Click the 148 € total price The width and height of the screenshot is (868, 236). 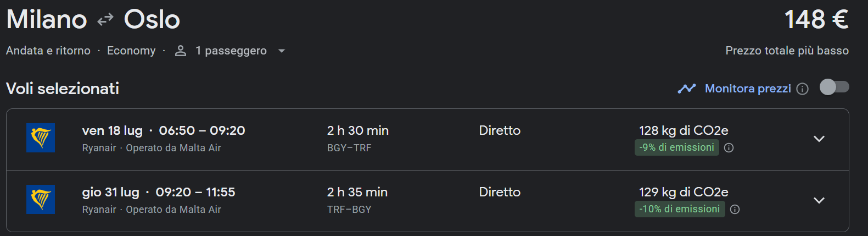pos(816,20)
